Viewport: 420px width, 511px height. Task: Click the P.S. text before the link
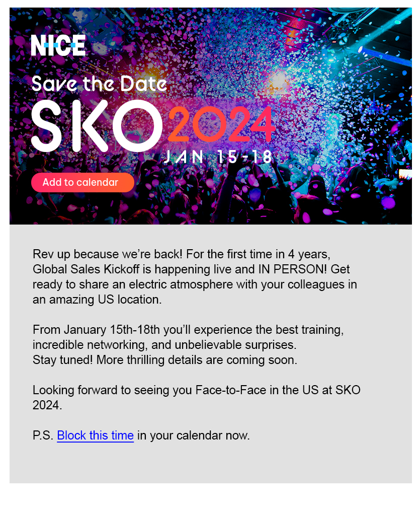coord(43,435)
